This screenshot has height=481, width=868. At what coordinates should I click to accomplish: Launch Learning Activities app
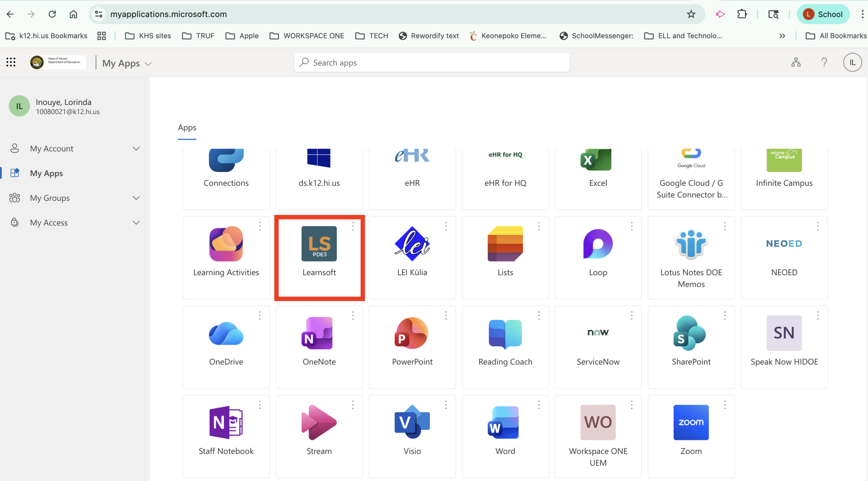(226, 257)
